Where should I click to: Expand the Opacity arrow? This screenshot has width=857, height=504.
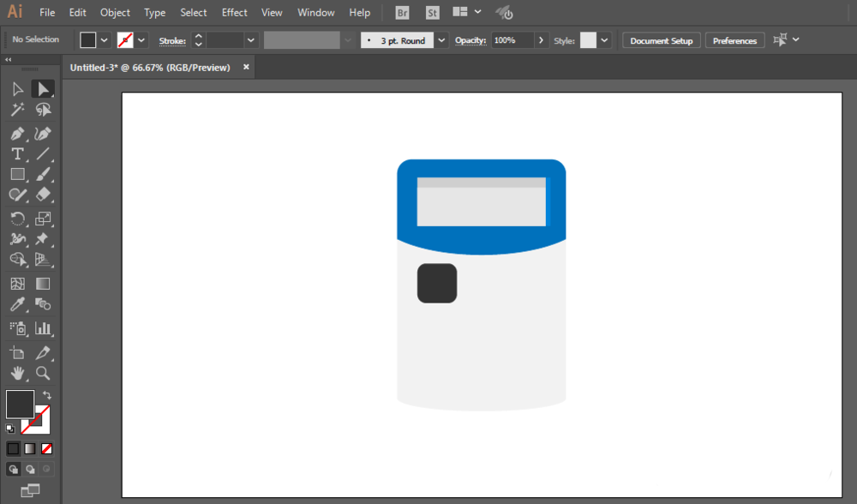(x=541, y=40)
